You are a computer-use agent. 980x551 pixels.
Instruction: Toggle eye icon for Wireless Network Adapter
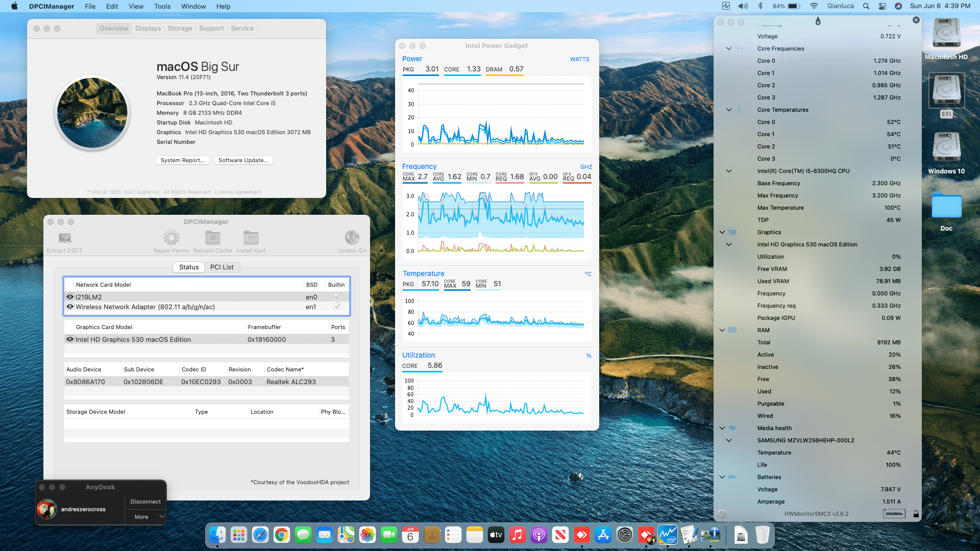[x=70, y=307]
